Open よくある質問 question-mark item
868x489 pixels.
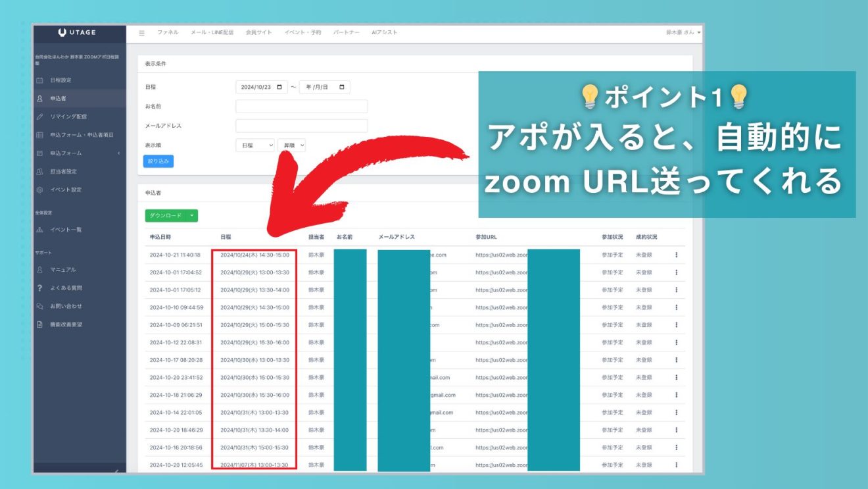(66, 288)
